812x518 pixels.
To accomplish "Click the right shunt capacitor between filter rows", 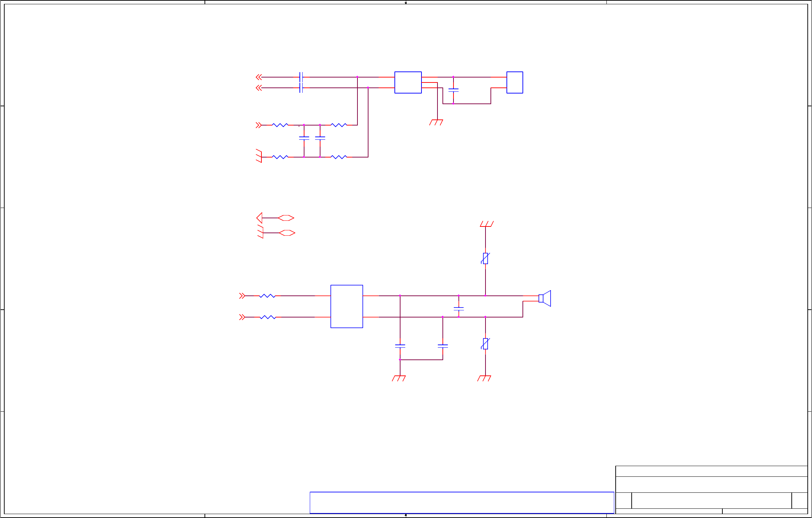I will coord(320,138).
